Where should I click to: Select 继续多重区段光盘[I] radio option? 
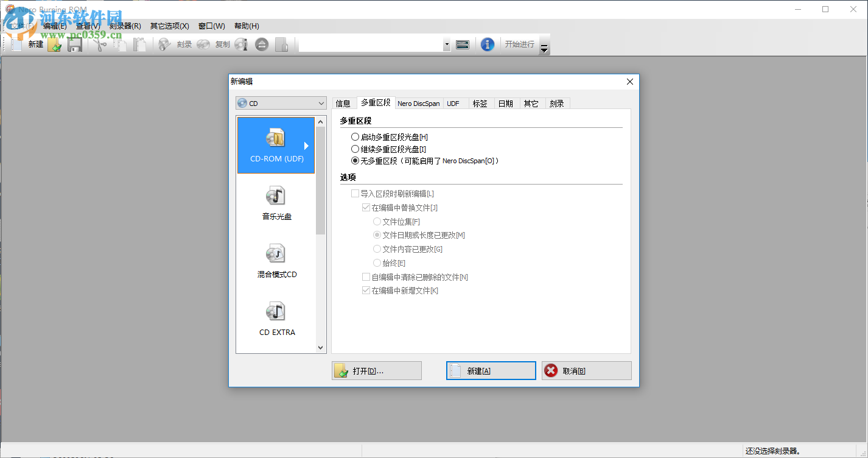pos(388,149)
